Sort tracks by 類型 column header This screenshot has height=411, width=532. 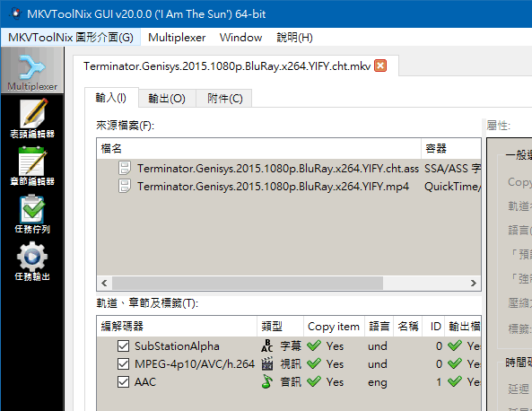[x=280, y=327]
